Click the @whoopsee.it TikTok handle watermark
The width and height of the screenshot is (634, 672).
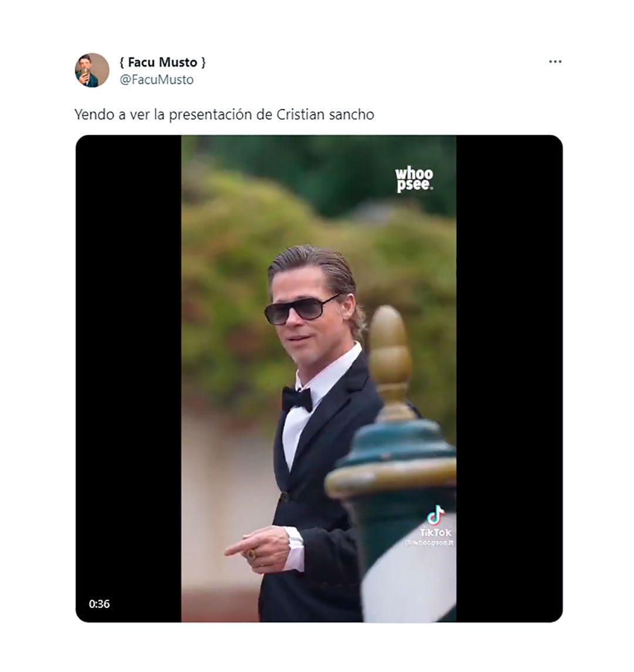point(429,543)
